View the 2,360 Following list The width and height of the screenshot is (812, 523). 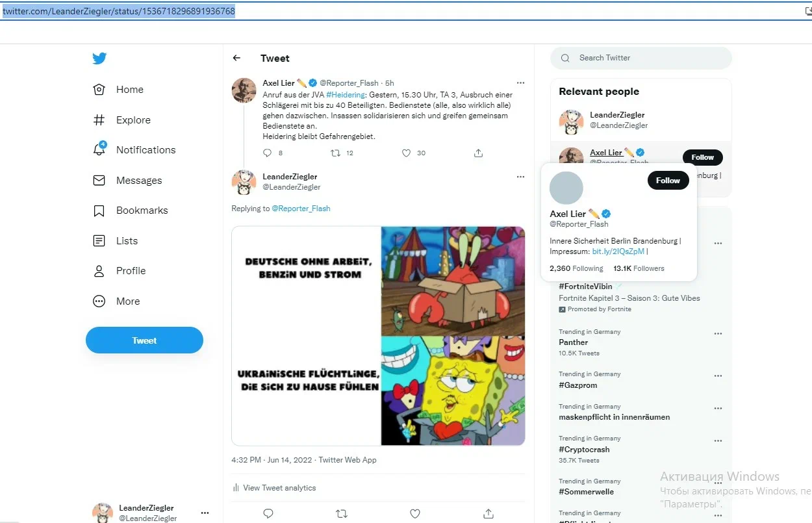(x=576, y=268)
